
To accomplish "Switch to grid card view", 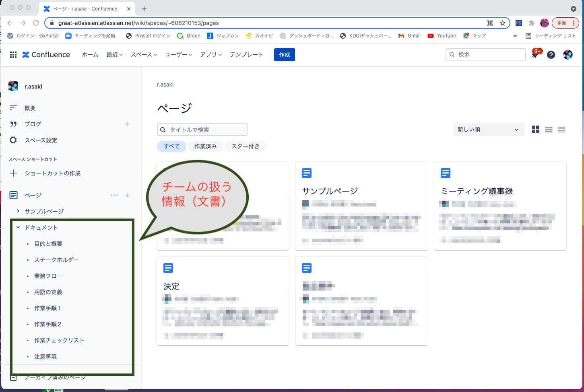I will (x=536, y=129).
